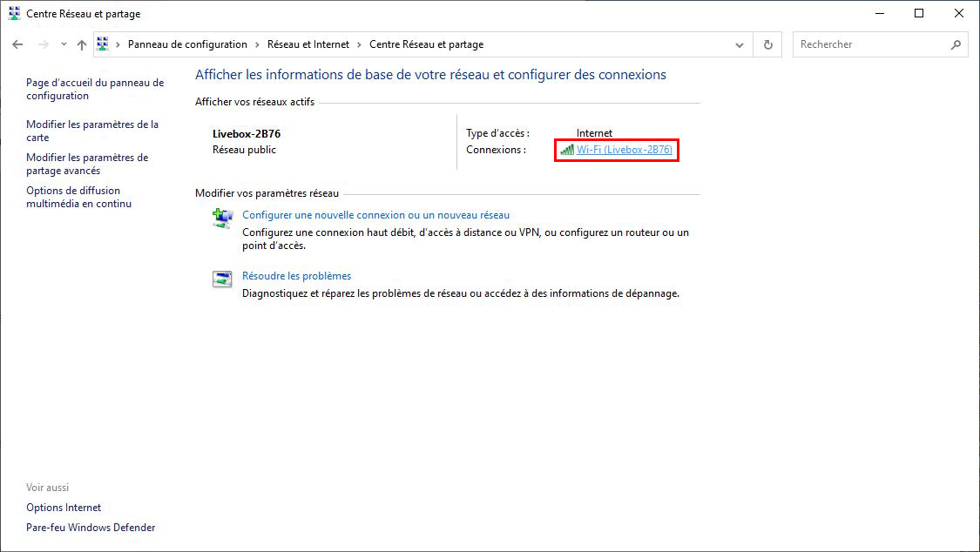
Task: Expand the address bar history dropdown
Action: pyautogui.click(x=740, y=45)
